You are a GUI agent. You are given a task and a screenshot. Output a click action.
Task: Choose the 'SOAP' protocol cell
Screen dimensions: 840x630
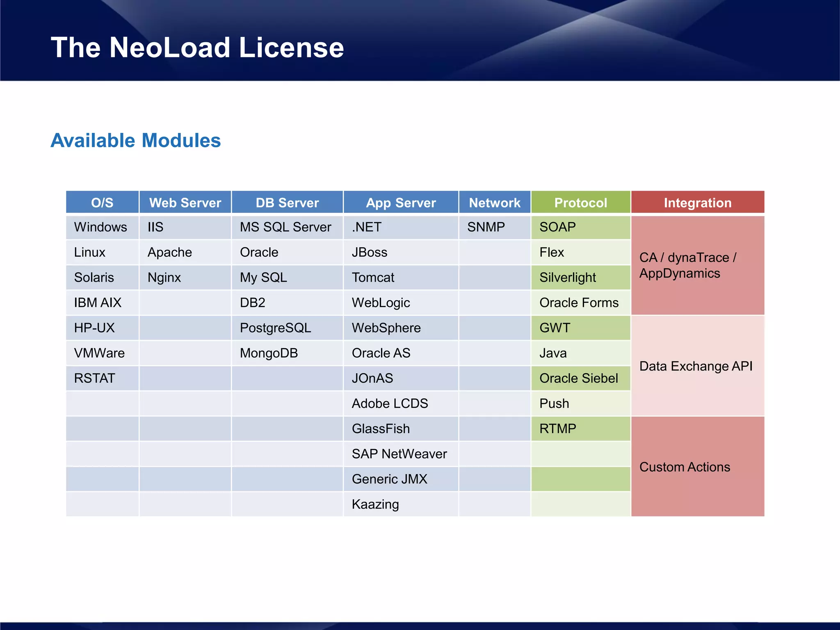tap(581, 227)
